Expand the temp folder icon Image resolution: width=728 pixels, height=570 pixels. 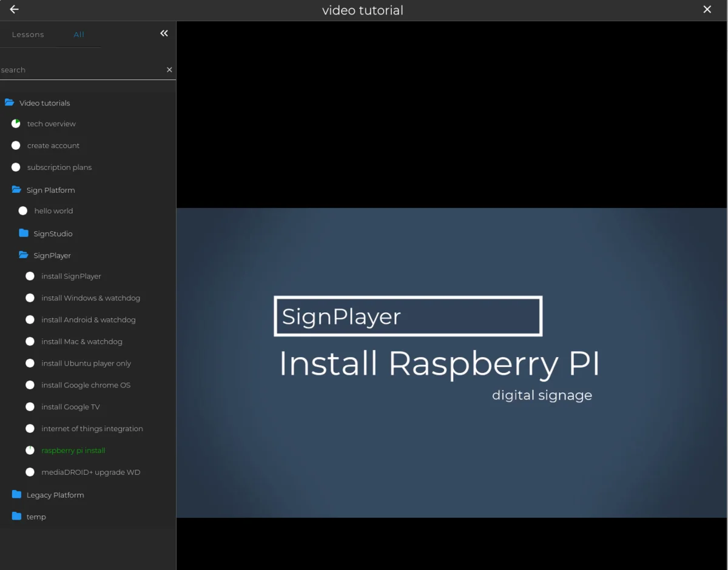point(16,517)
